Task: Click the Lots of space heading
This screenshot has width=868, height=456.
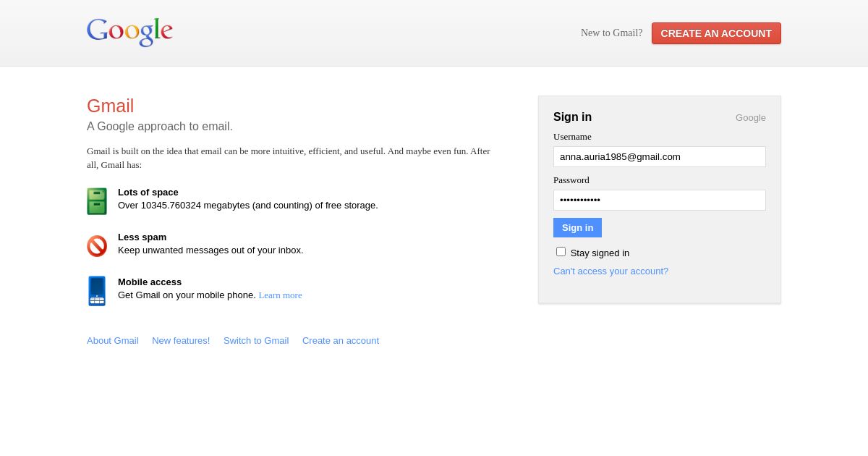Action: (148, 193)
